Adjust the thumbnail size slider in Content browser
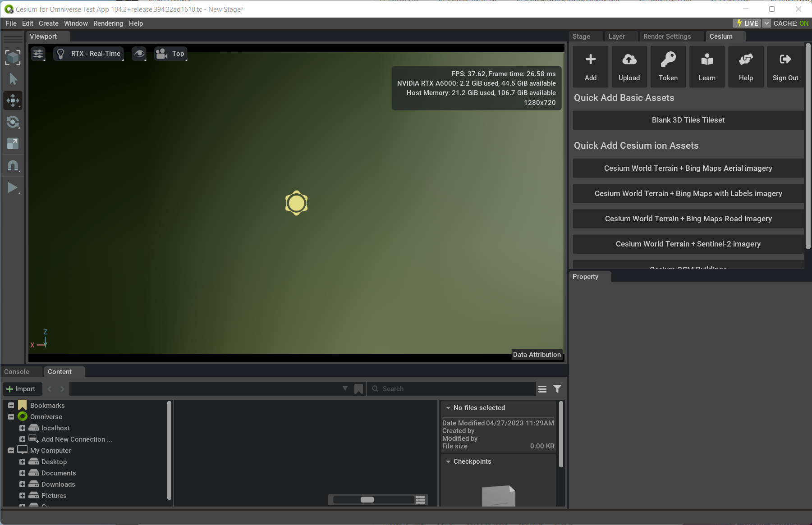The width and height of the screenshot is (812, 525). [367, 499]
